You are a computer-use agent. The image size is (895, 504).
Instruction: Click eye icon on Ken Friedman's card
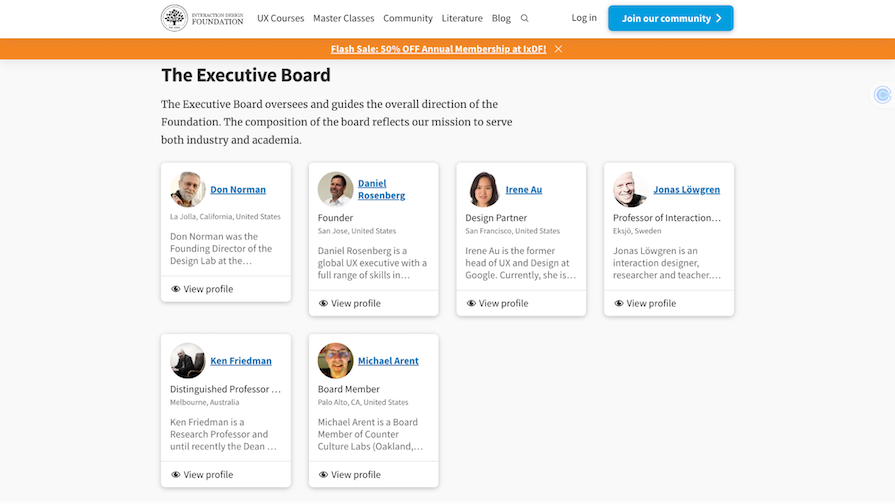(176, 475)
